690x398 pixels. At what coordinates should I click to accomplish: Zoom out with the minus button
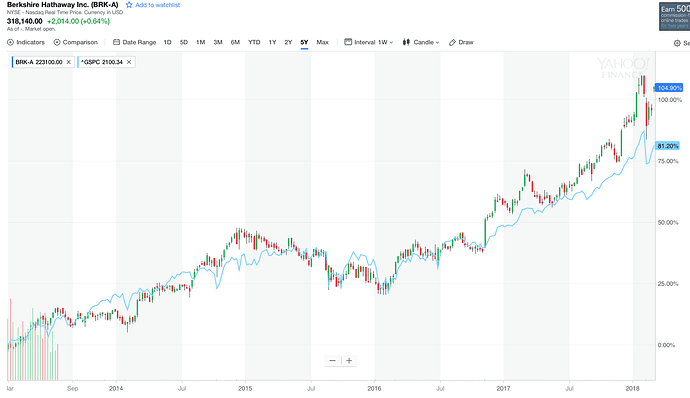click(x=333, y=361)
